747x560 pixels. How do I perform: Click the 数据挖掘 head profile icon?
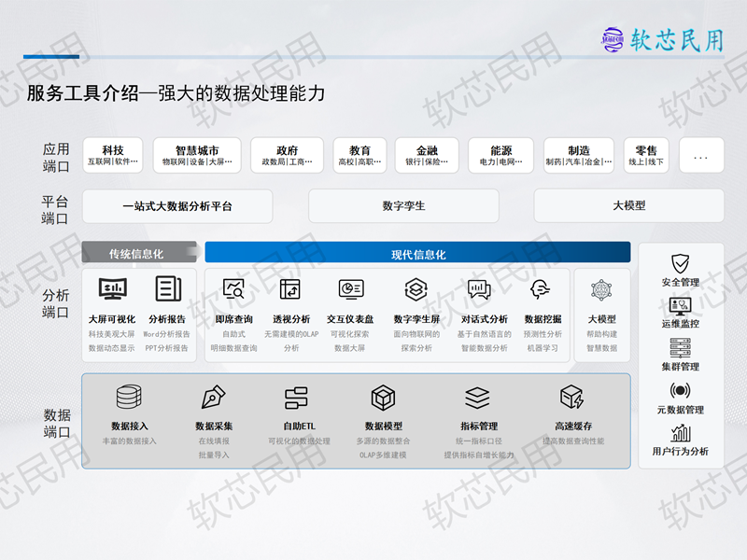540,289
